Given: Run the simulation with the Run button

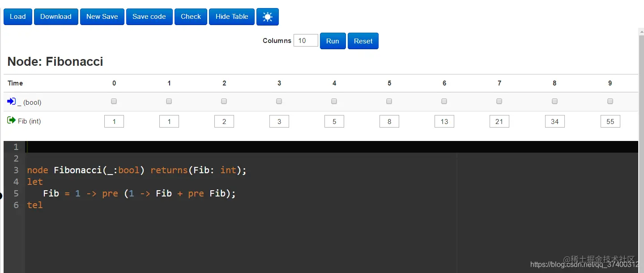Looking at the screenshot, I should pyautogui.click(x=333, y=41).
